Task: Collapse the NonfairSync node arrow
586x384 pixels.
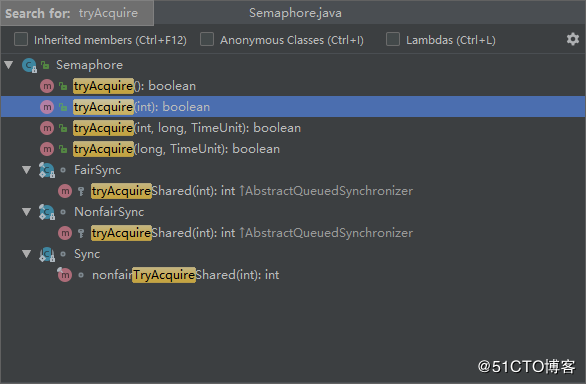Action: 27,212
